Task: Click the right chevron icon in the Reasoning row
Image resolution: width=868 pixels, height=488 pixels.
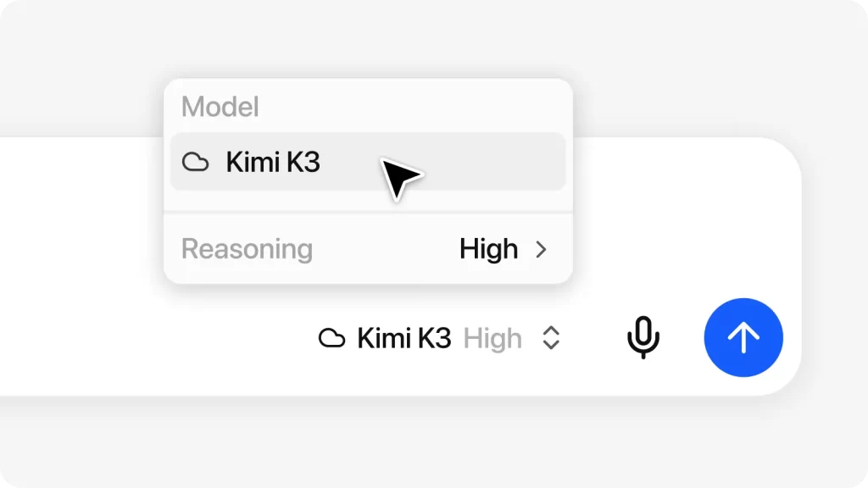Action: (541, 250)
